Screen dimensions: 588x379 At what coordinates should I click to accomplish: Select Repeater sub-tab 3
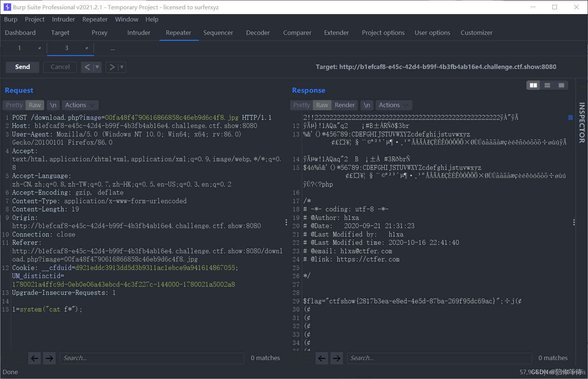[66, 48]
